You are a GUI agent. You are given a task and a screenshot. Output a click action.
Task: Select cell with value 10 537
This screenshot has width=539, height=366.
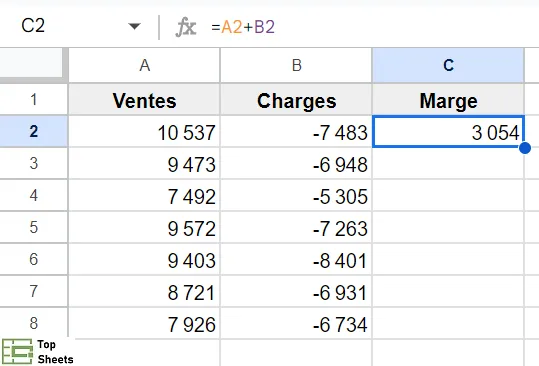click(144, 131)
